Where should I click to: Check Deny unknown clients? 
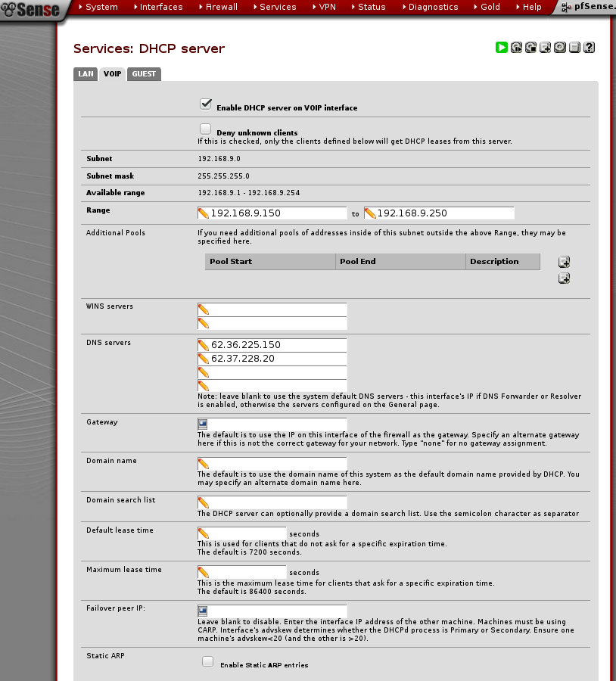[x=206, y=129]
